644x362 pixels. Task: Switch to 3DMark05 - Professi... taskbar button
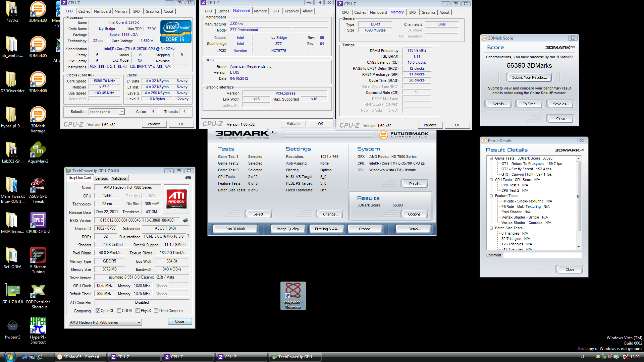click(x=80, y=357)
